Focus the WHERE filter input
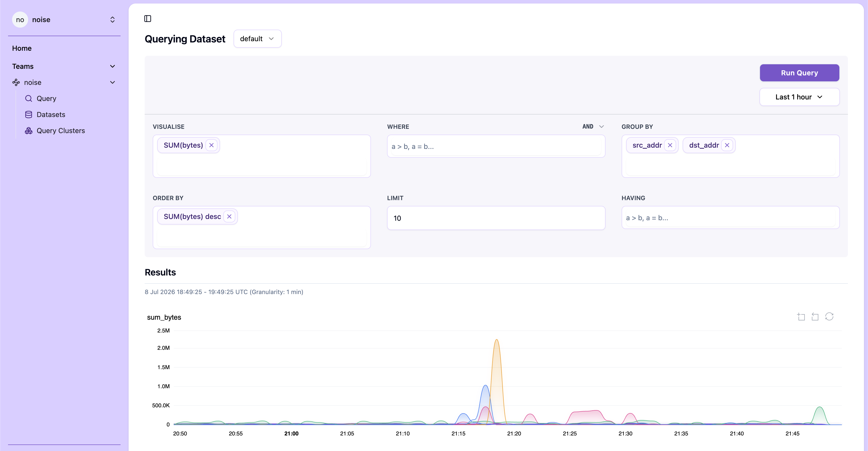 [496, 146]
